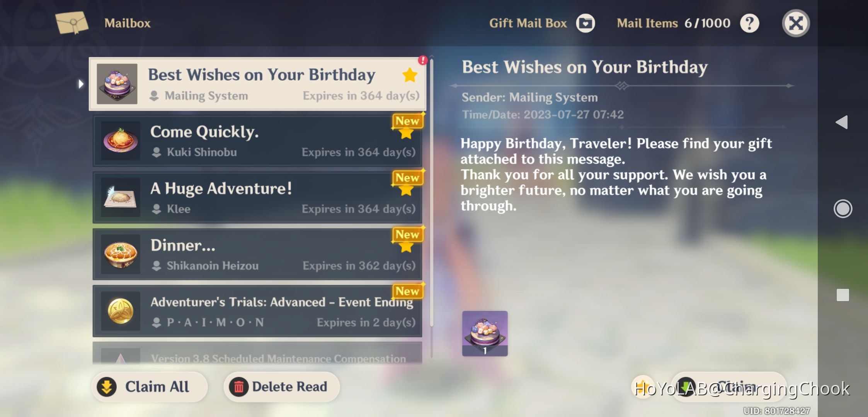This screenshot has width=868, height=417.
Task: Open Version 3.8 Maintenance Compensation mail
Action: [257, 353]
